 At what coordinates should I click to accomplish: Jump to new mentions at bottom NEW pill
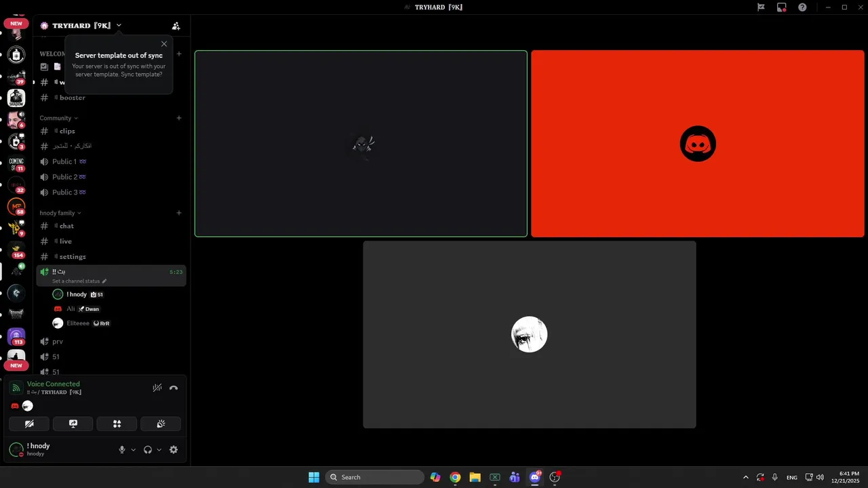coord(16,365)
